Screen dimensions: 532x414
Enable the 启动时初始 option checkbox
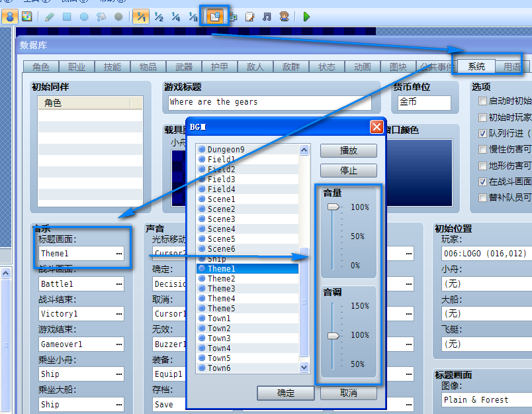pyautogui.click(x=482, y=101)
